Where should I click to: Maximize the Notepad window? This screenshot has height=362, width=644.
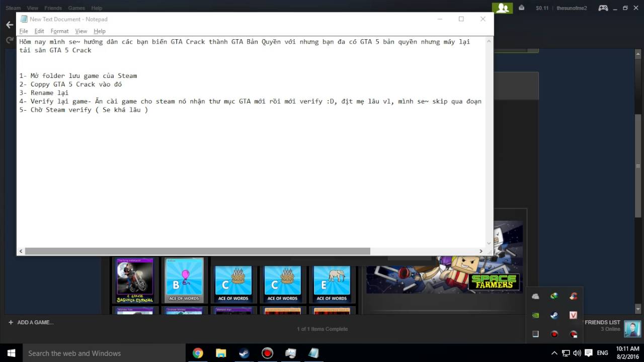[x=461, y=19]
